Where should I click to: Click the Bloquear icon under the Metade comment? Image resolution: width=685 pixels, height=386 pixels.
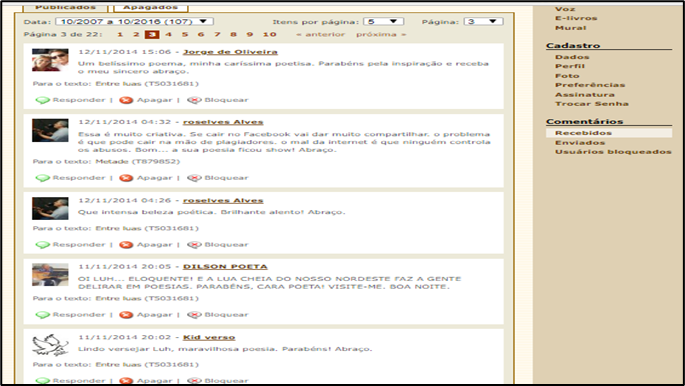(194, 178)
